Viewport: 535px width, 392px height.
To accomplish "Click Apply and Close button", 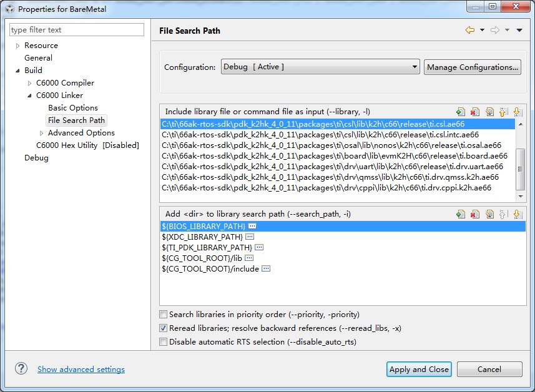I will 419,370.
